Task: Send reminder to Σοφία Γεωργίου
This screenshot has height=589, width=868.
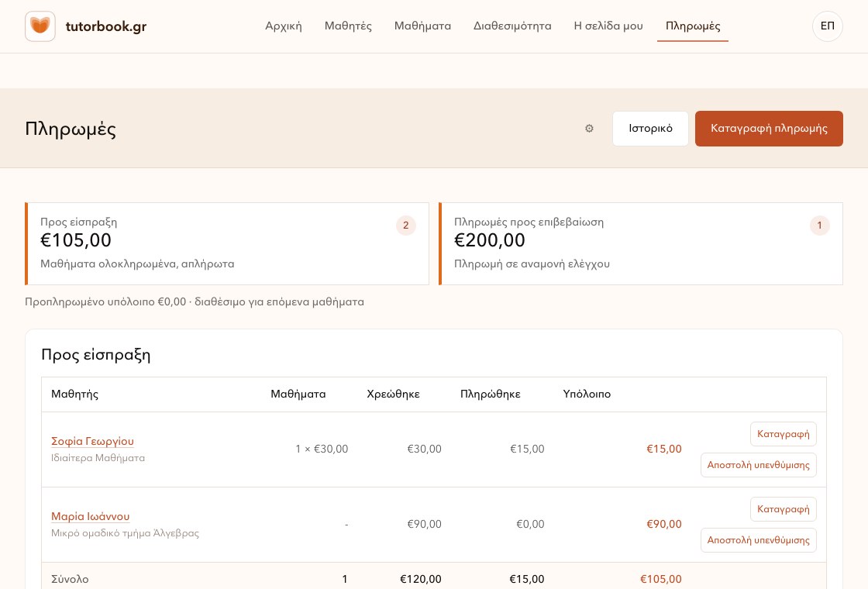Action: click(759, 465)
